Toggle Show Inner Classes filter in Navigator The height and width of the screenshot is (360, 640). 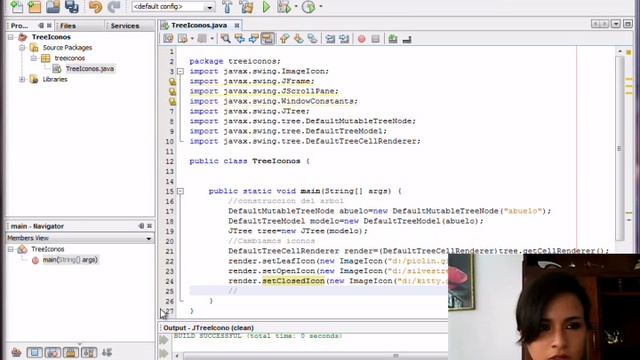89,352
